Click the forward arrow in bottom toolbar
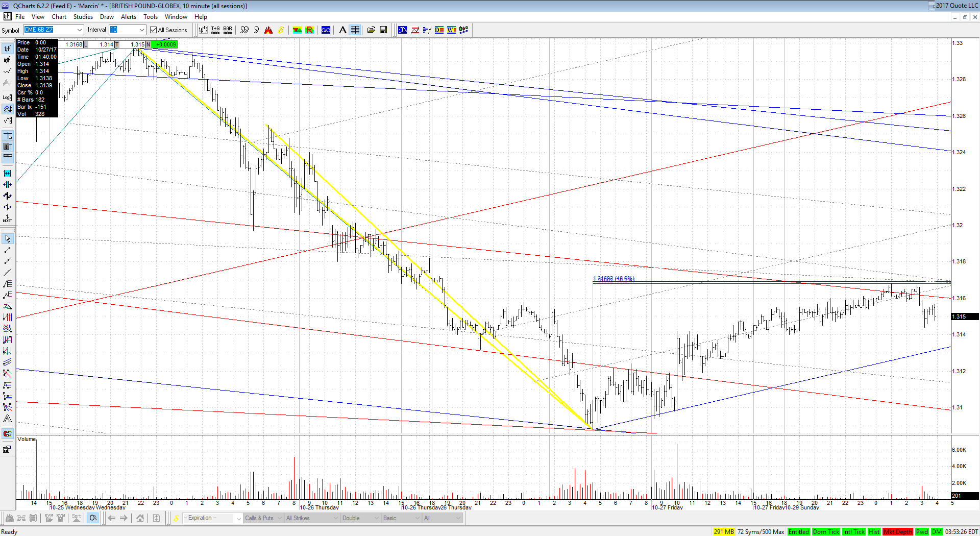980x536 pixels. point(124,518)
